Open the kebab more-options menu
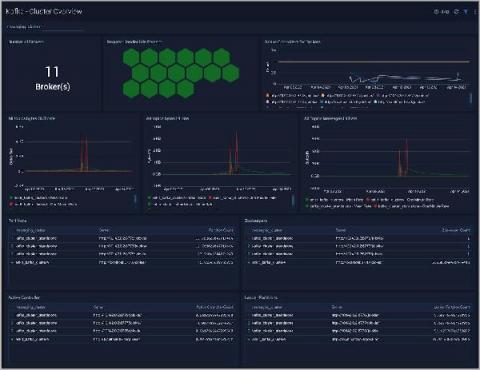Screen dimensions: 480x370 (475, 12)
